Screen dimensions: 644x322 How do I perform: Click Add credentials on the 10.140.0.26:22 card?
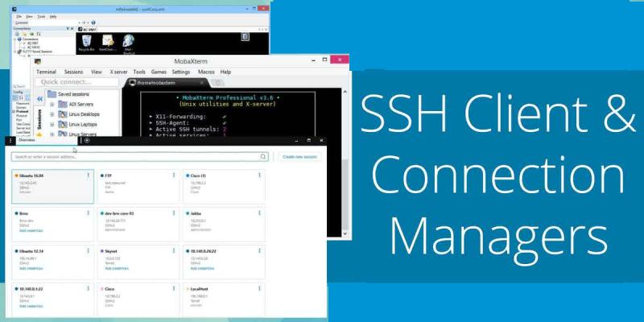202,269
